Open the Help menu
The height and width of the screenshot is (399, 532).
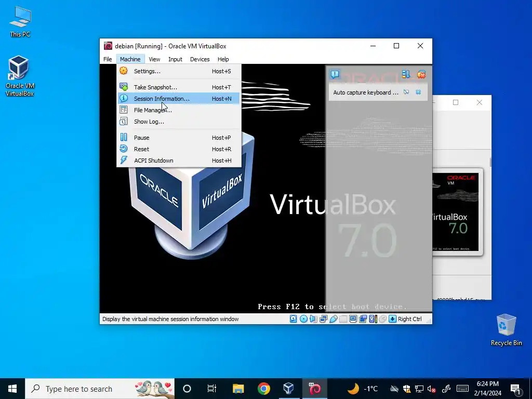point(223,59)
